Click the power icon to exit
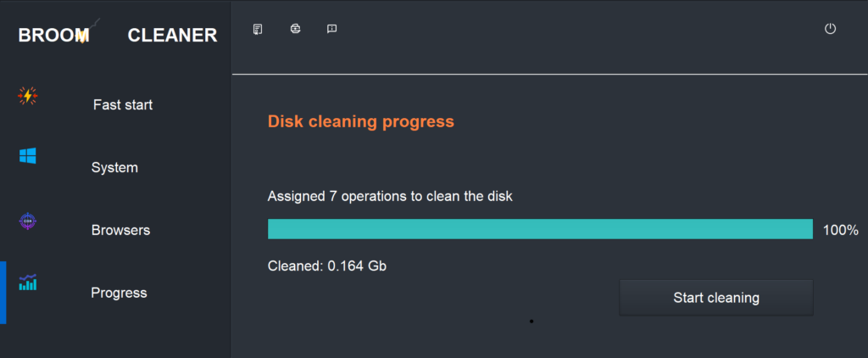This screenshot has height=358, width=868. tap(830, 29)
